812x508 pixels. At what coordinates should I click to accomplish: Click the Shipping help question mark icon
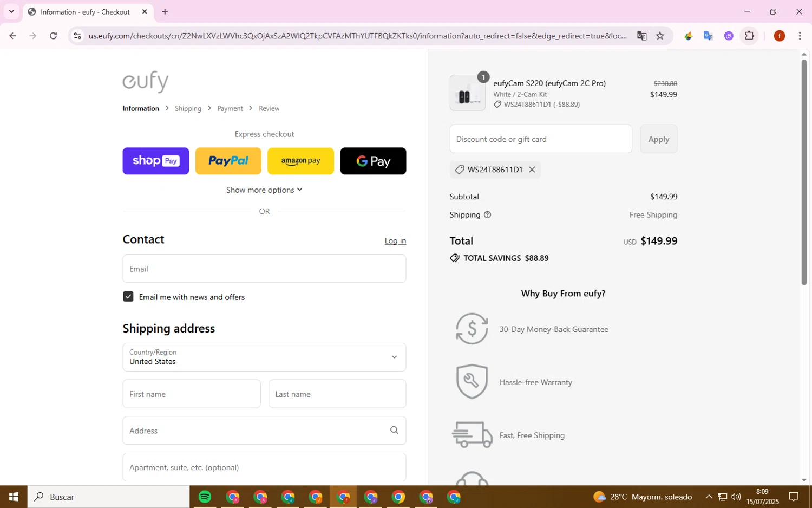point(487,215)
